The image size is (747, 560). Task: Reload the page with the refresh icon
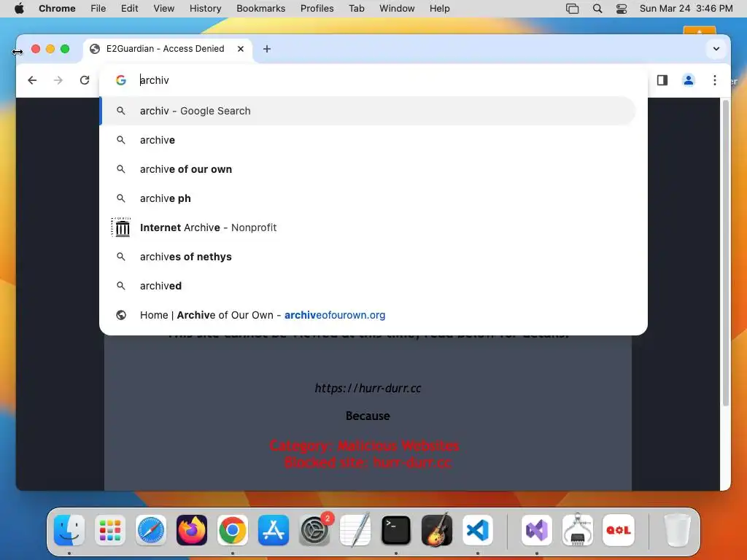pos(85,80)
